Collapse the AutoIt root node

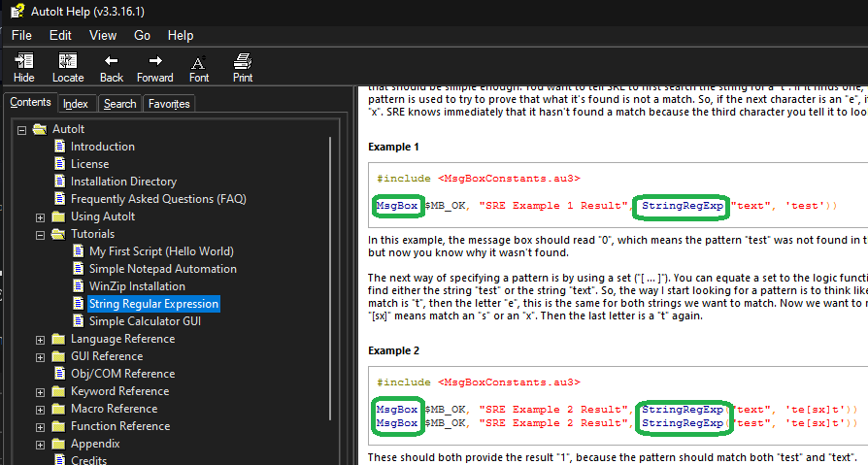pyautogui.click(x=21, y=131)
